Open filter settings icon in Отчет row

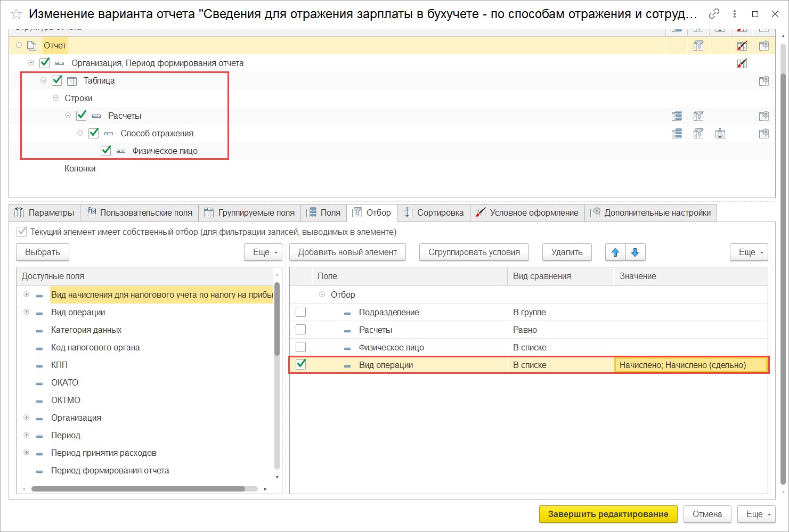pyautogui.click(x=698, y=46)
